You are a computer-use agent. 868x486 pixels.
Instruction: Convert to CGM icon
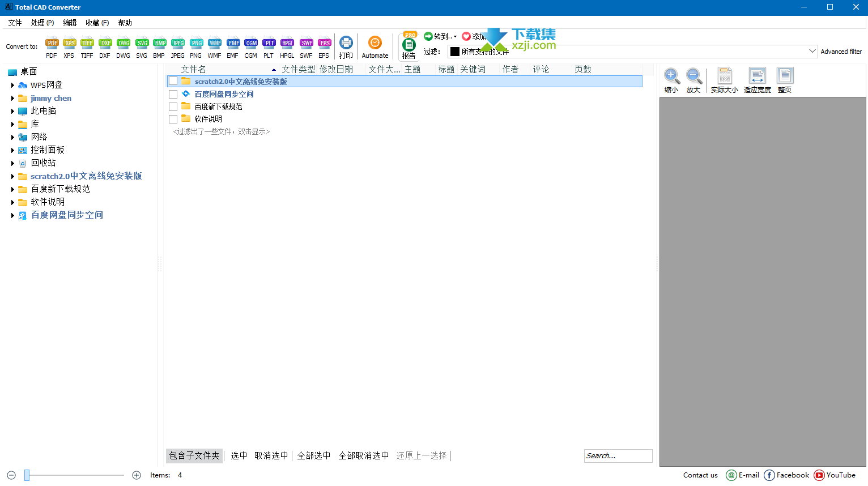coord(251,48)
